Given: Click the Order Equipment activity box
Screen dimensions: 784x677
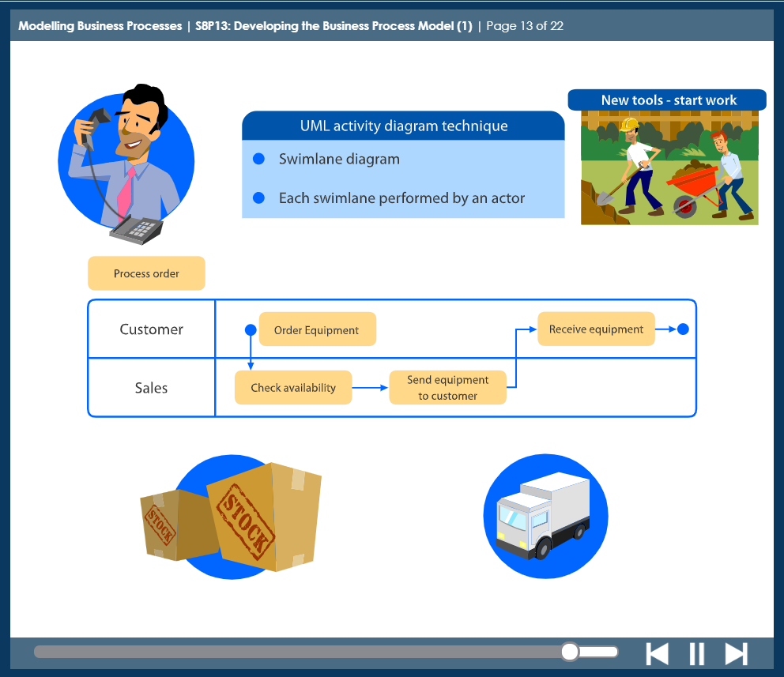Looking at the screenshot, I should [x=317, y=330].
